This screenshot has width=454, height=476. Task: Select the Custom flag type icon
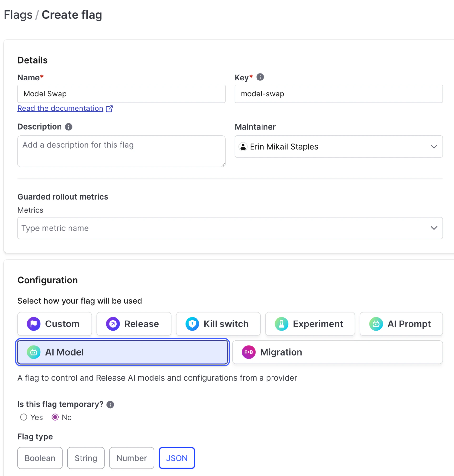34,324
